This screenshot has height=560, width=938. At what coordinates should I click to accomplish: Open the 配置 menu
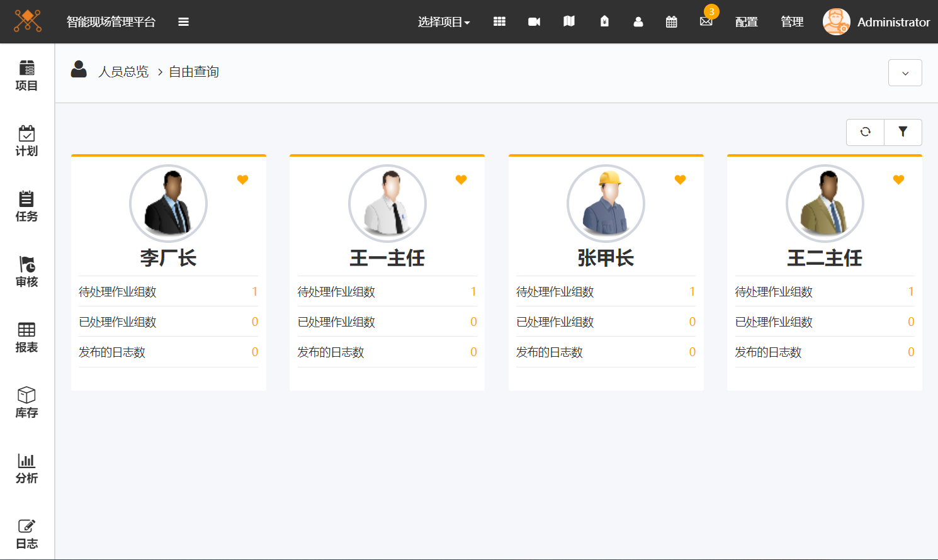pyautogui.click(x=746, y=22)
